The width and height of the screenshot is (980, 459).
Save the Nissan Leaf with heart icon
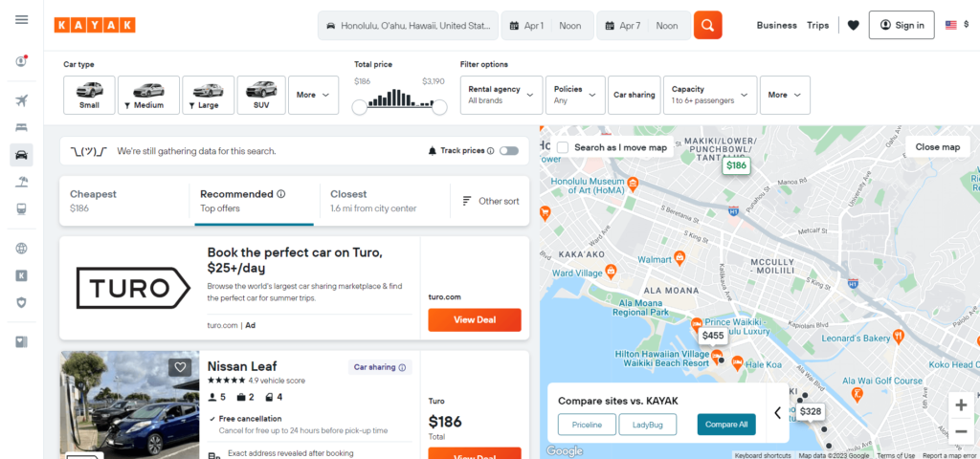(x=180, y=367)
